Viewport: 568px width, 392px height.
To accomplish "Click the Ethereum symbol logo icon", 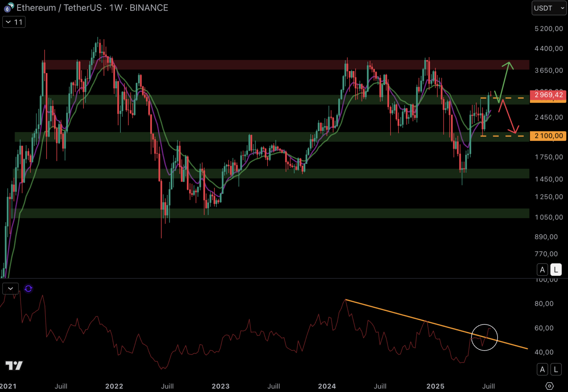I will pyautogui.click(x=9, y=8).
